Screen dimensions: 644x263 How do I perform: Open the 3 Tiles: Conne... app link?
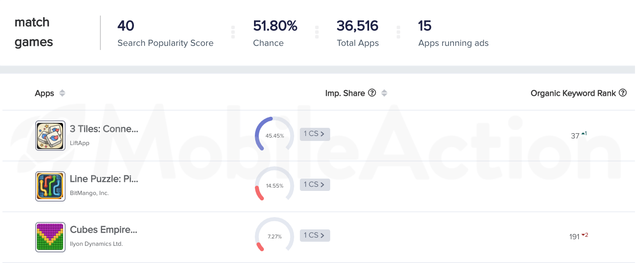104,129
